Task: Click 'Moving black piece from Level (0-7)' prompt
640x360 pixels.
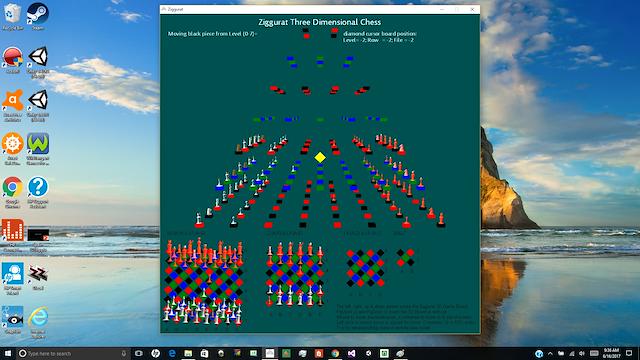Action: click(x=212, y=34)
